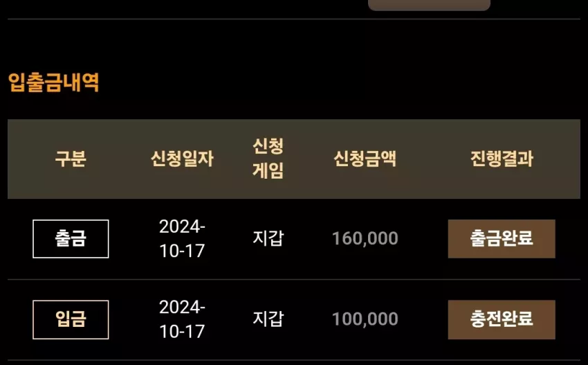Click the deposit row date 2024-10-17
The height and width of the screenshot is (365, 588).
coord(182,319)
